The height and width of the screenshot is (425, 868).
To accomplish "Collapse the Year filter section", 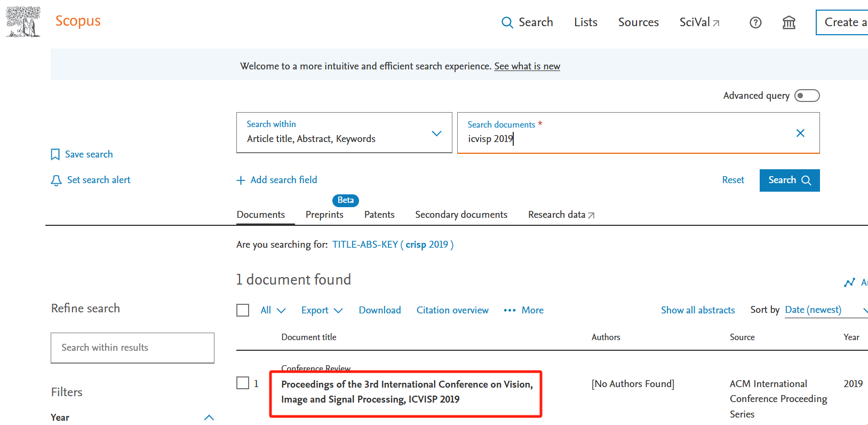I will (209, 418).
